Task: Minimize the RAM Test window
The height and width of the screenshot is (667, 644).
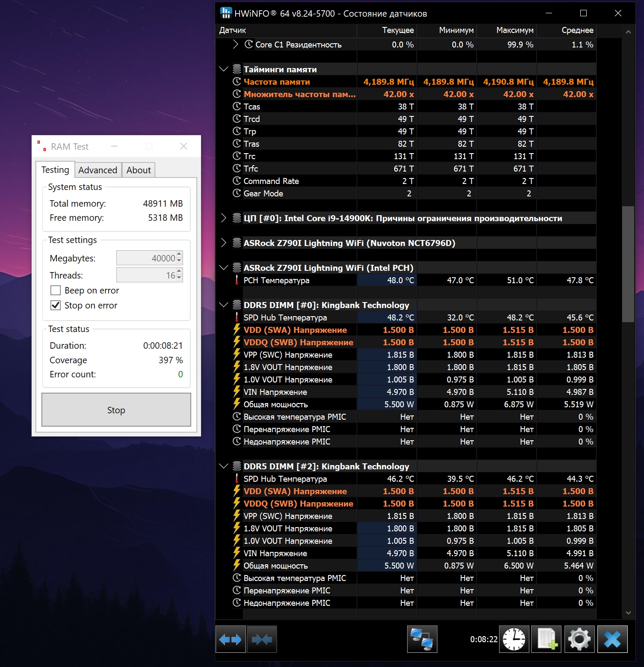Action: pos(114,146)
